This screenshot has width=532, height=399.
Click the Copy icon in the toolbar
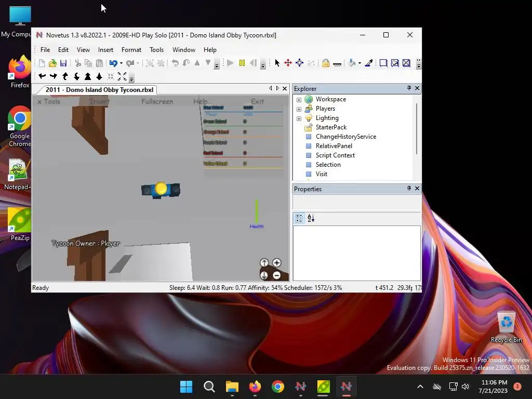pyautogui.click(x=88, y=63)
